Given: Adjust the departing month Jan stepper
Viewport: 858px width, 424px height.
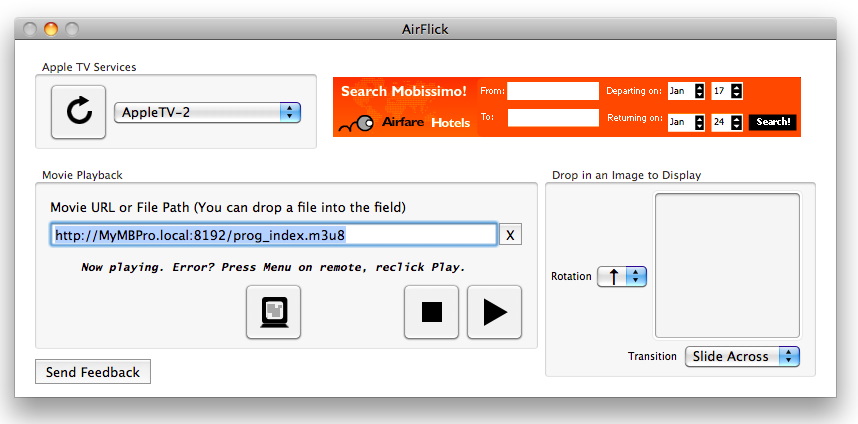Looking at the screenshot, I should point(699,91).
